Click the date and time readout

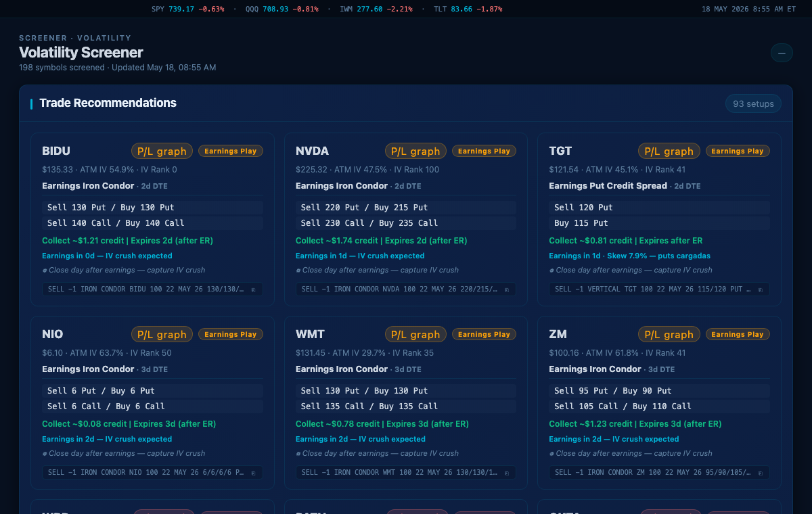[x=748, y=9]
